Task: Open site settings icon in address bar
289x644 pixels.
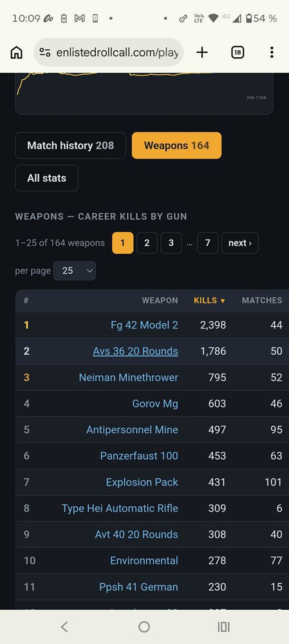Action: [x=45, y=53]
